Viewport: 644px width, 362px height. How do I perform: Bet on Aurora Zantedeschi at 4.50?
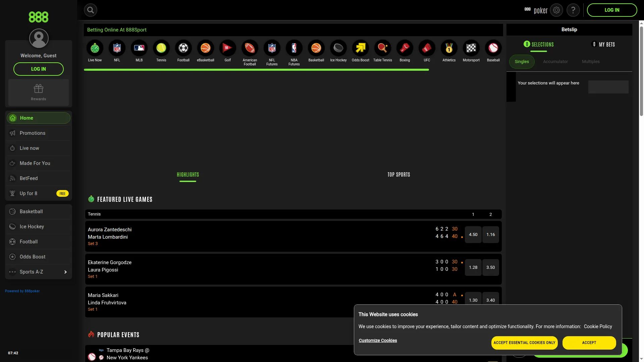click(x=473, y=235)
